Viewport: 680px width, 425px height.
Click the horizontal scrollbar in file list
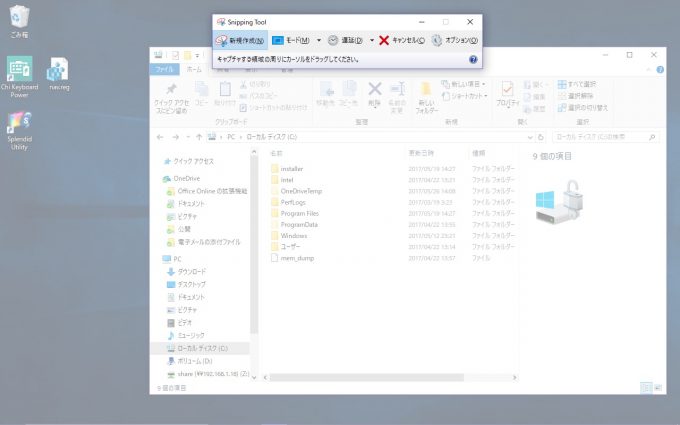[366, 378]
